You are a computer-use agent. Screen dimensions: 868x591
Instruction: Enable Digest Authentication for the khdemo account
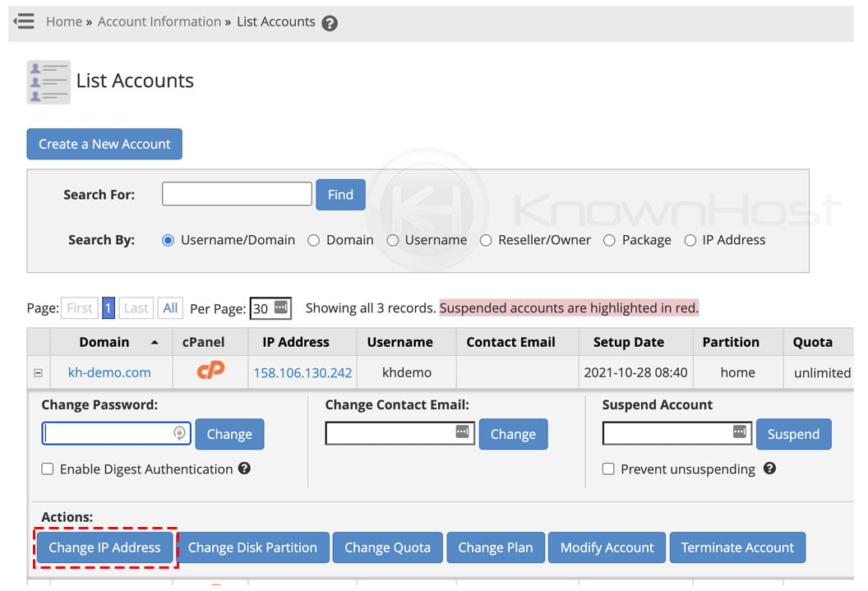point(48,469)
